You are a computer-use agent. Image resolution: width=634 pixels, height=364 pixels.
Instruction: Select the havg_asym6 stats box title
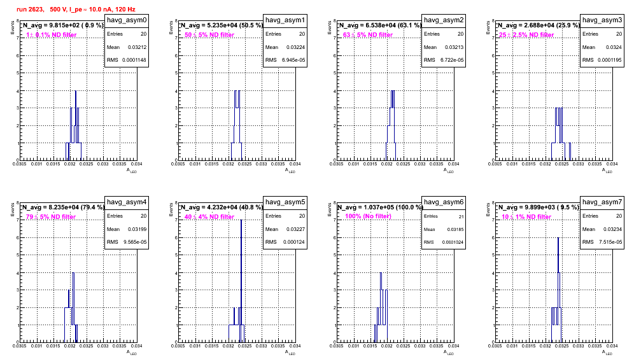pyautogui.click(x=444, y=202)
